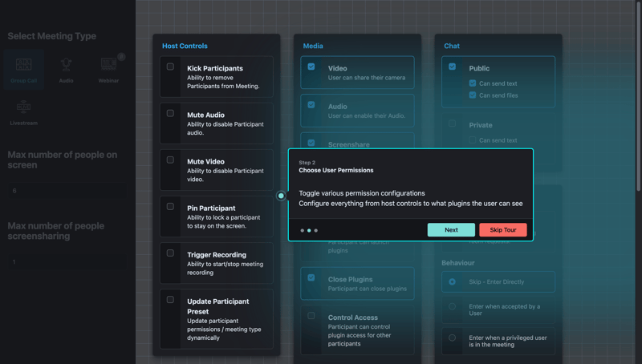Uncheck the Close Plugins permission
642x364 pixels.
pyautogui.click(x=311, y=277)
